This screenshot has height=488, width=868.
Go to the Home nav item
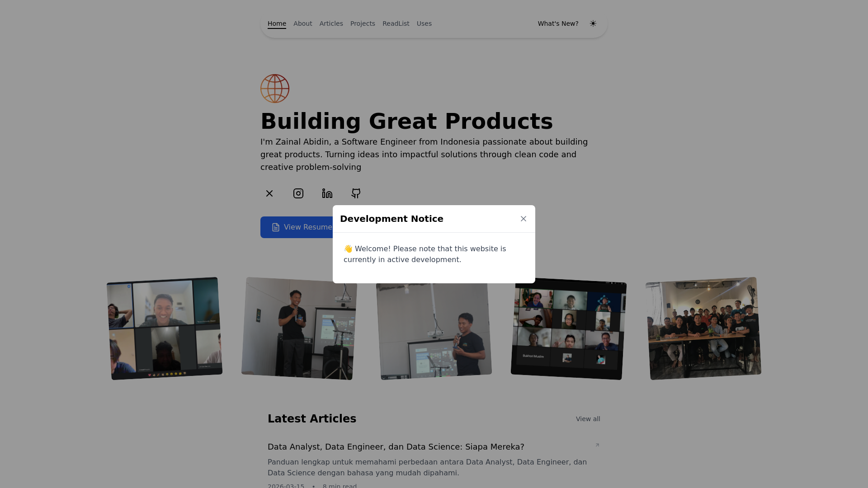(x=277, y=23)
